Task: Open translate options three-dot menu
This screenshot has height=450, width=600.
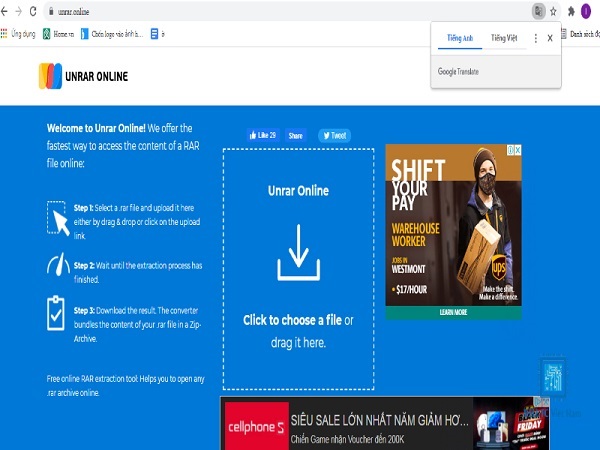Action: click(x=536, y=38)
